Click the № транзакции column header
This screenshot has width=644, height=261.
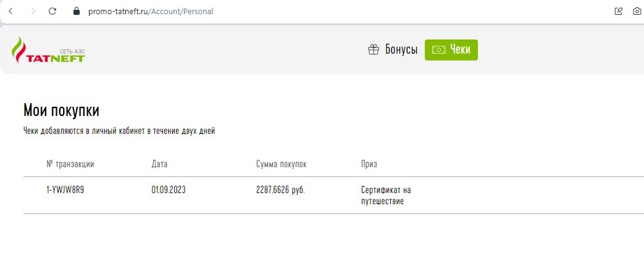tap(70, 164)
